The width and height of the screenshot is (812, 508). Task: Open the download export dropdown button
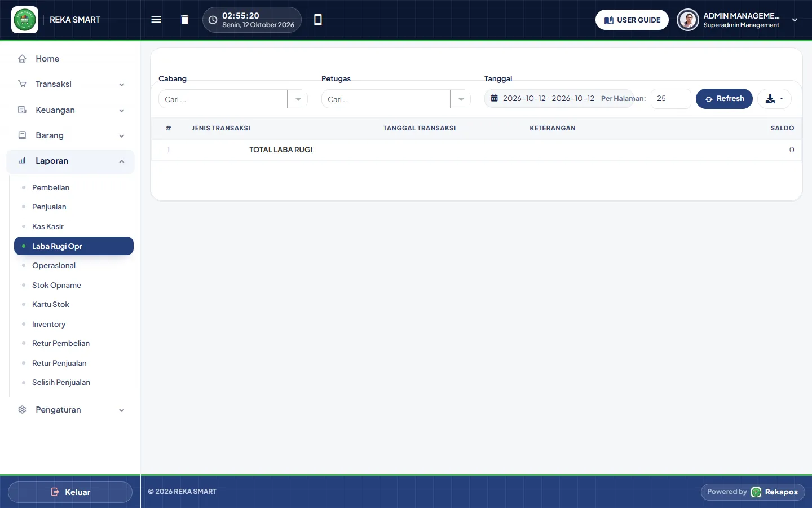pos(774,99)
